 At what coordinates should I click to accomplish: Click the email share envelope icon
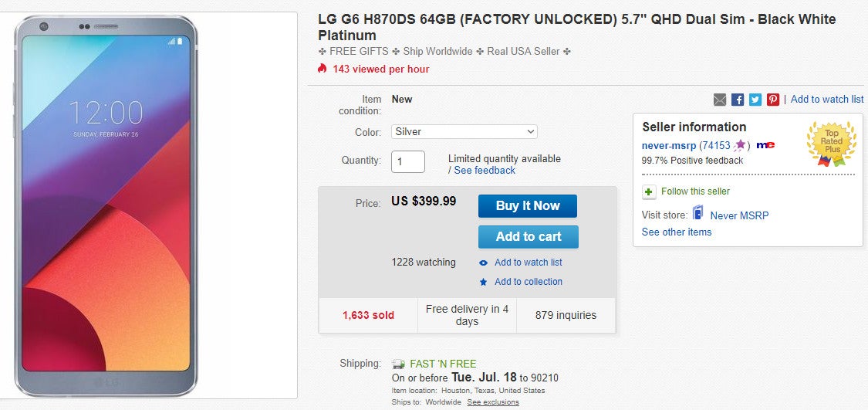720,100
